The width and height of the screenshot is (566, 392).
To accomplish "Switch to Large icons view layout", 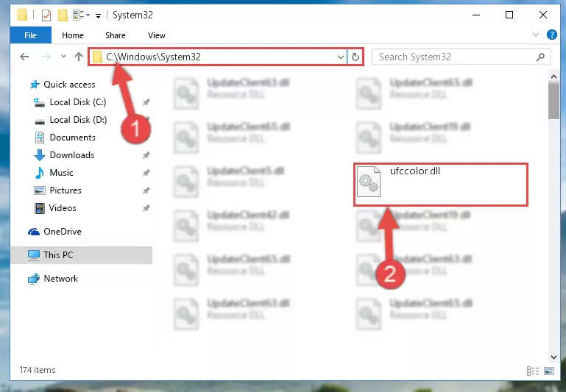I will pyautogui.click(x=548, y=371).
